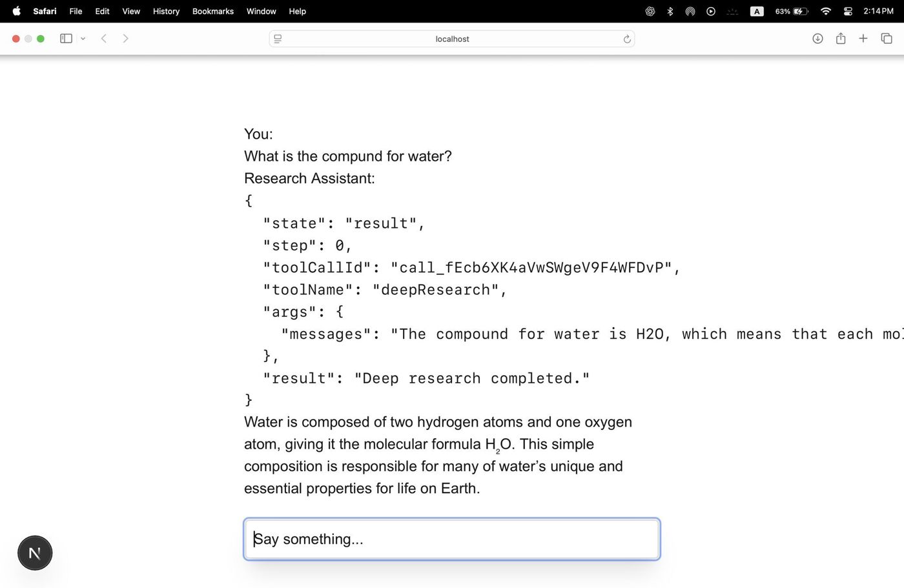Click the AirDrop menu bar icon
The width and height of the screenshot is (904, 588).
point(690,11)
